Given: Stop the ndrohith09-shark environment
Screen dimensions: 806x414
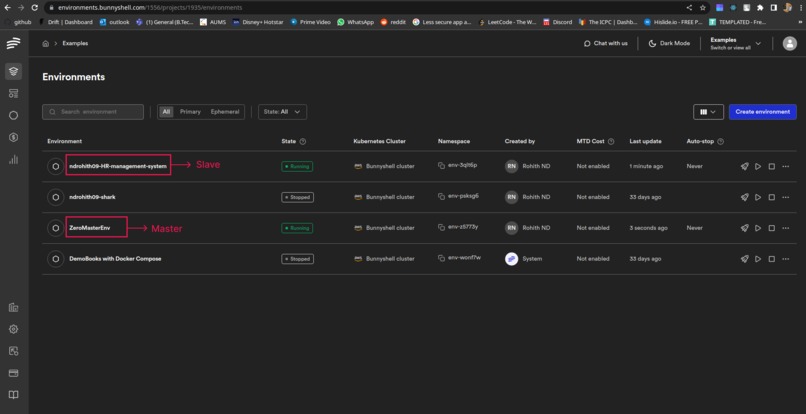Looking at the screenshot, I should [x=772, y=197].
